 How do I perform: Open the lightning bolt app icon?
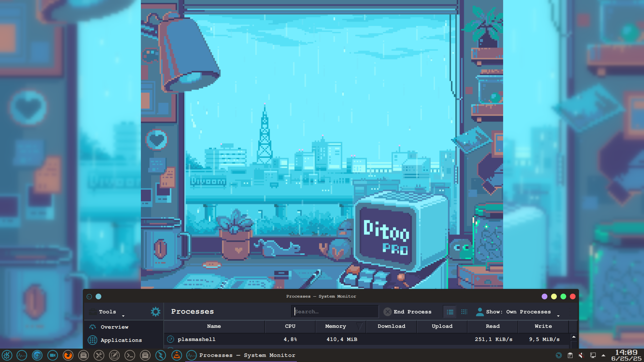(x=161, y=355)
